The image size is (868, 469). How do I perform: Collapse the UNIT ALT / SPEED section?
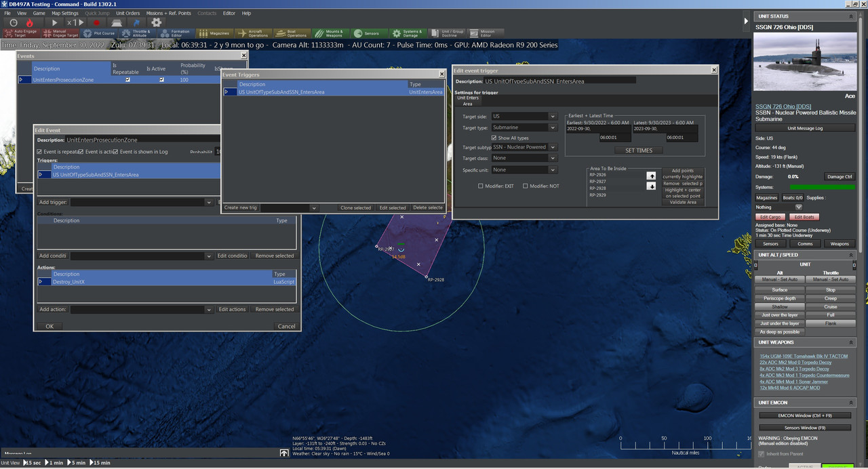[x=850, y=255]
